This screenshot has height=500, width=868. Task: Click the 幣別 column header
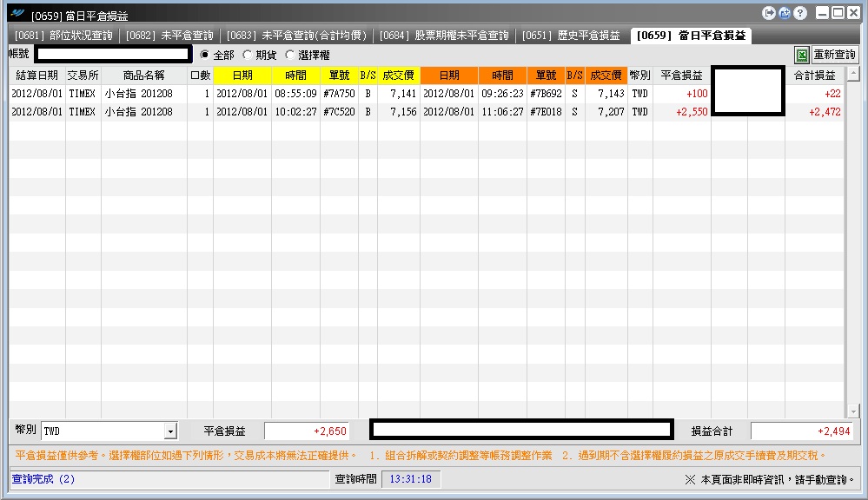coord(640,76)
